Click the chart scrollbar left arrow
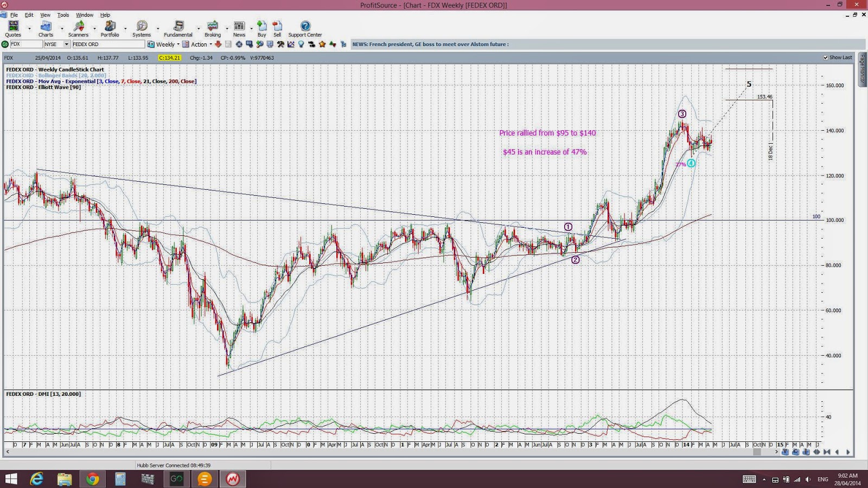868x488 pixels. [x=8, y=452]
